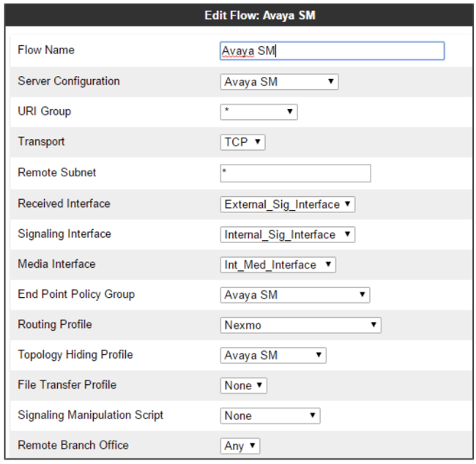Viewport: 476px width, 464px height.
Task: Click into the Flow Name input field
Action: point(332,50)
